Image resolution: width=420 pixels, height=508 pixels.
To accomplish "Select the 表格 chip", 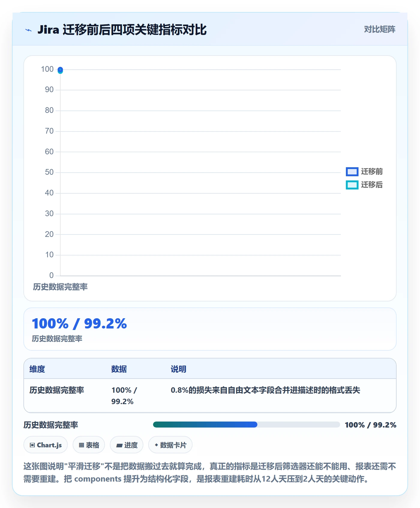I will 89,445.
